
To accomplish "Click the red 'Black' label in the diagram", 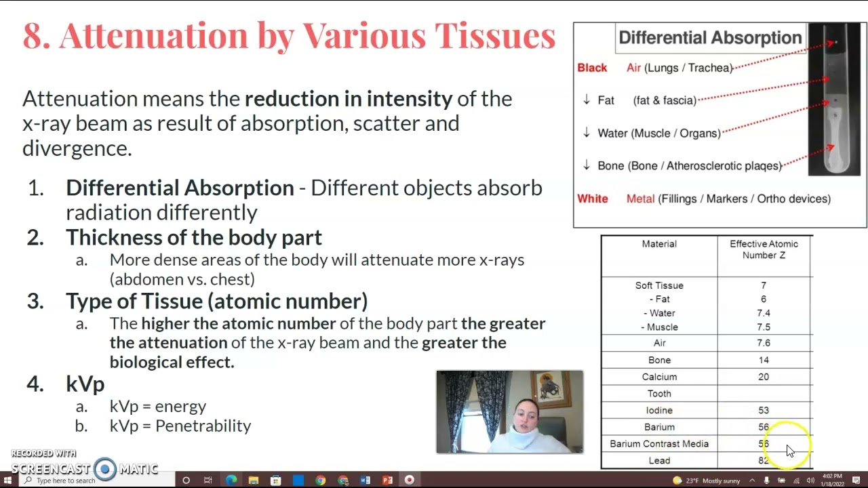I will (x=592, y=68).
